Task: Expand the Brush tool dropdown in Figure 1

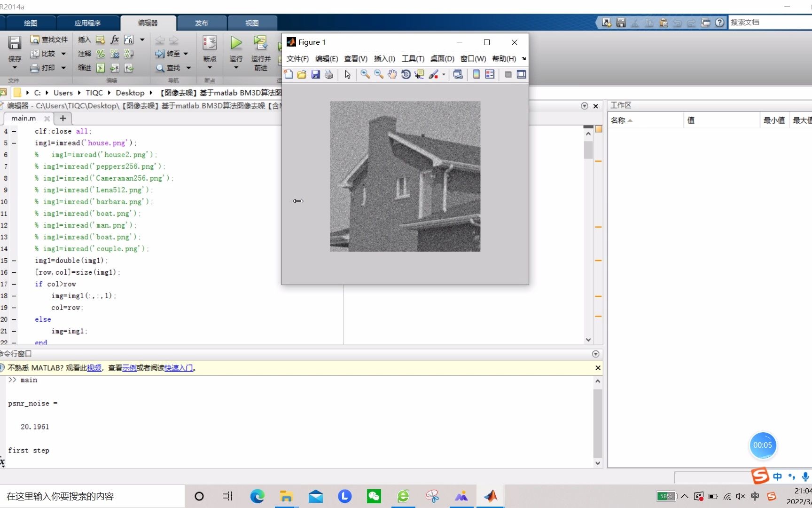Action: [444, 74]
